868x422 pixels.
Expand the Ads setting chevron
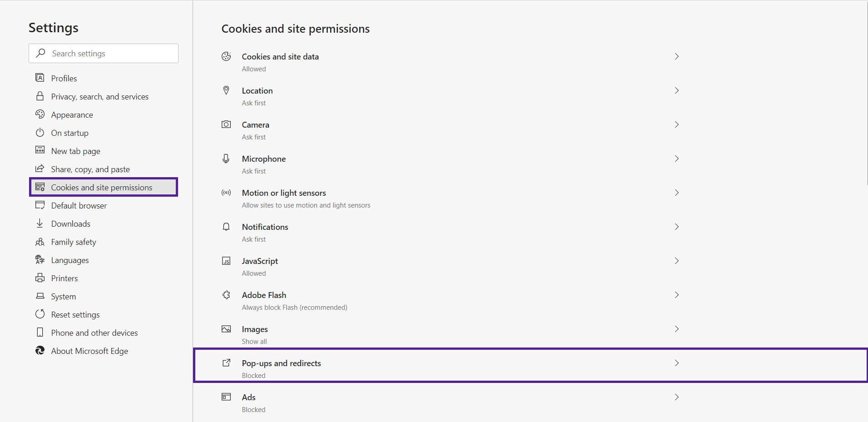[x=677, y=397]
